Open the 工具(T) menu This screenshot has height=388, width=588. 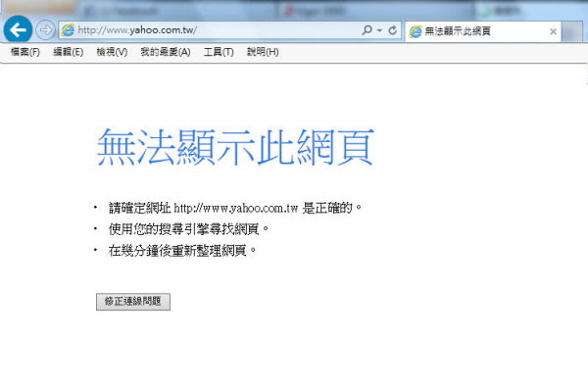(x=219, y=52)
